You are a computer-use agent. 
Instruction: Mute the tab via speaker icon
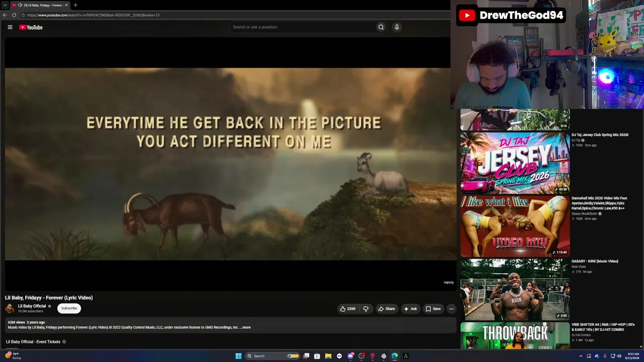pyautogui.click(x=20, y=5)
